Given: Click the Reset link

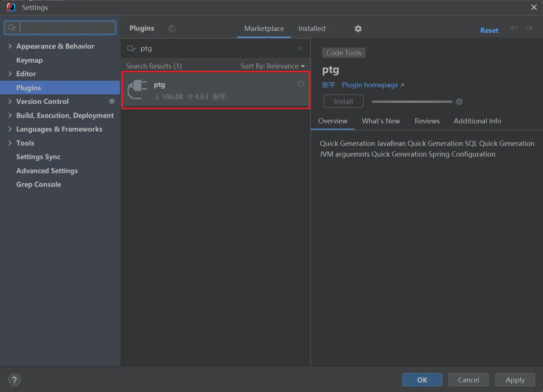Looking at the screenshot, I should (489, 30).
